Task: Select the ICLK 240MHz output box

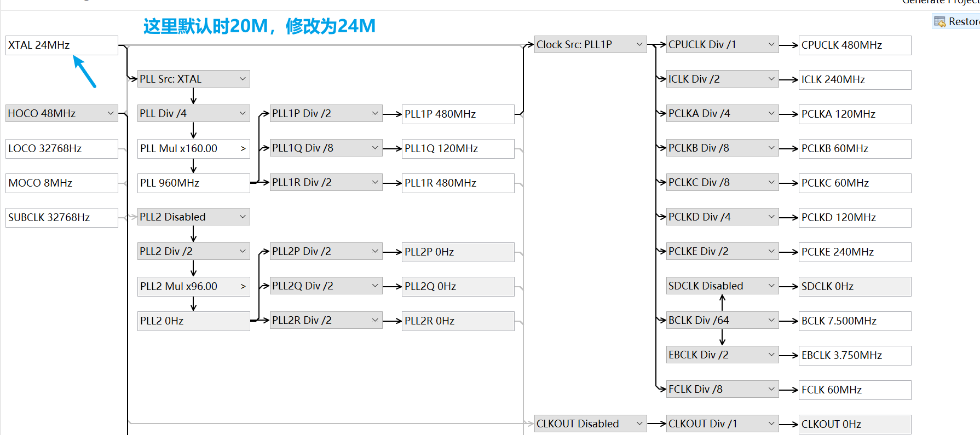Action: click(x=855, y=80)
